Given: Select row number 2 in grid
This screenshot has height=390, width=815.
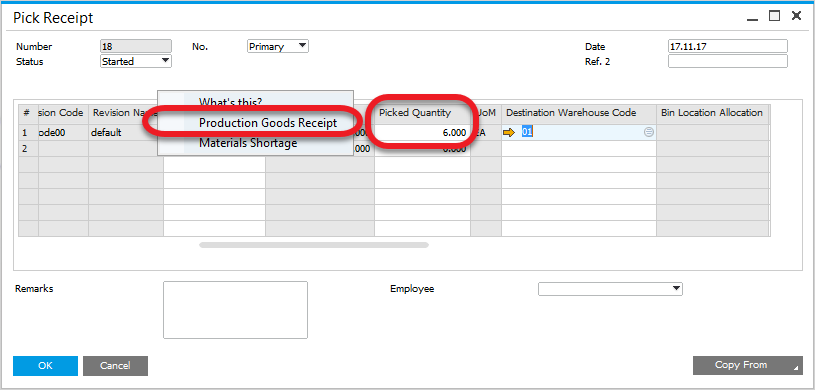Looking at the screenshot, I should tap(28, 149).
